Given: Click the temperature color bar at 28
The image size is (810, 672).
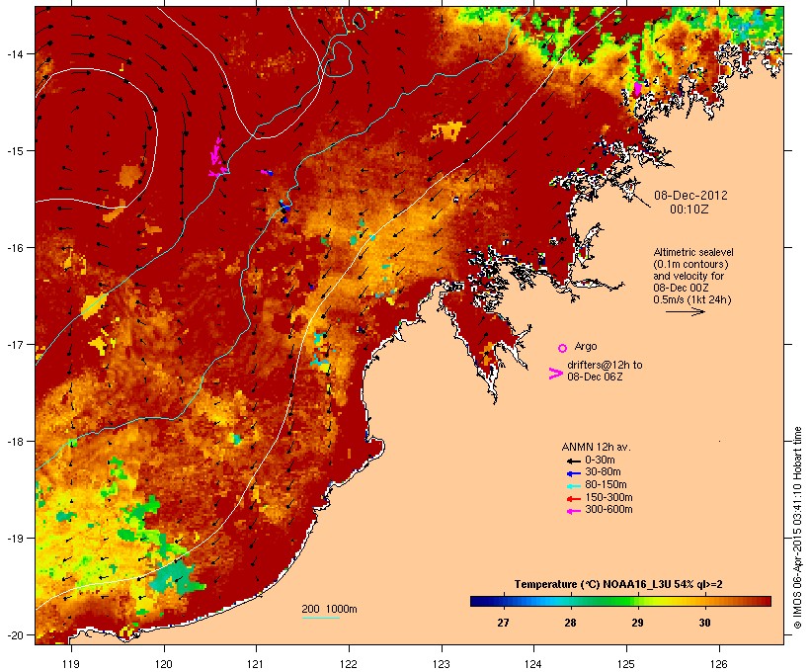Looking at the screenshot, I should coord(570,601).
